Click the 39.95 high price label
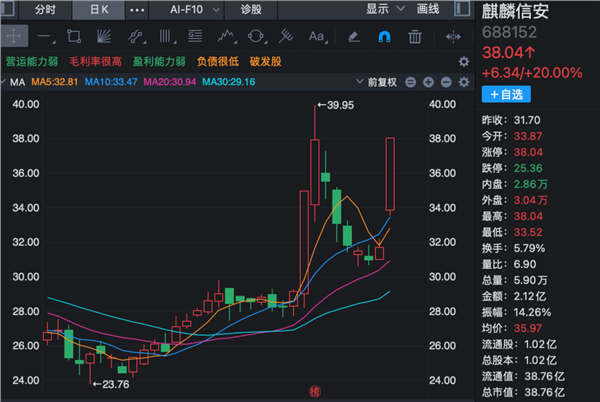The width and height of the screenshot is (600, 402). coord(336,105)
